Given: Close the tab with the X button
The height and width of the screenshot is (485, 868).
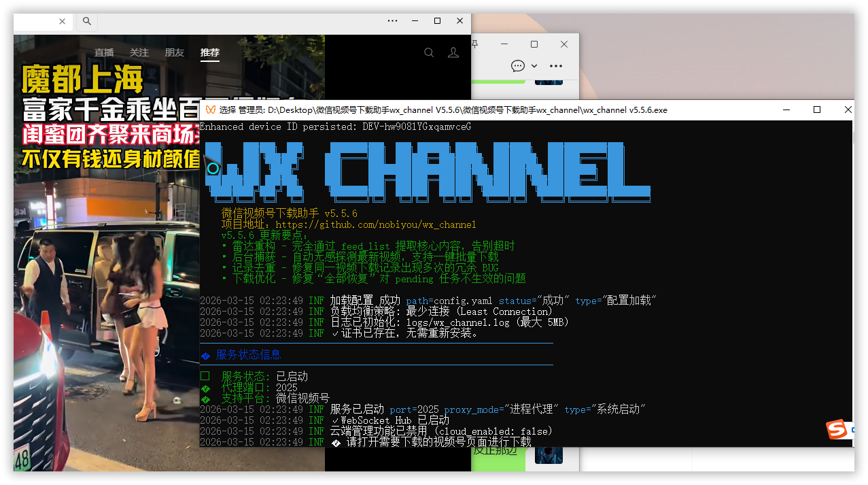Looking at the screenshot, I should pyautogui.click(x=63, y=21).
